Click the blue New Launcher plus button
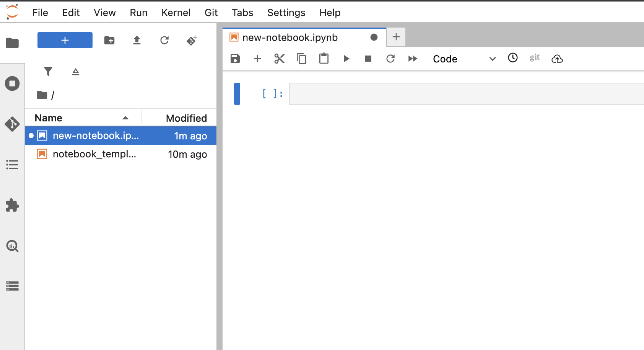Image resolution: width=644 pixels, height=350 pixels. 65,40
